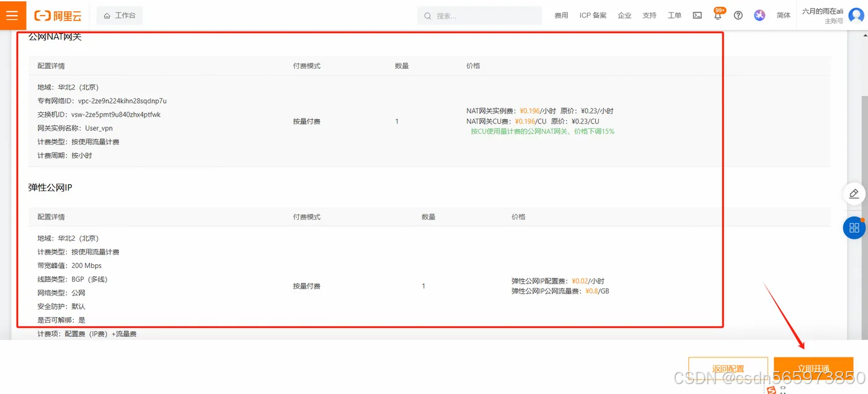This screenshot has width=868, height=394.
Task: Click the 弹性公网IP公网流量费 ¥0.8/GB text
Action: [560, 291]
